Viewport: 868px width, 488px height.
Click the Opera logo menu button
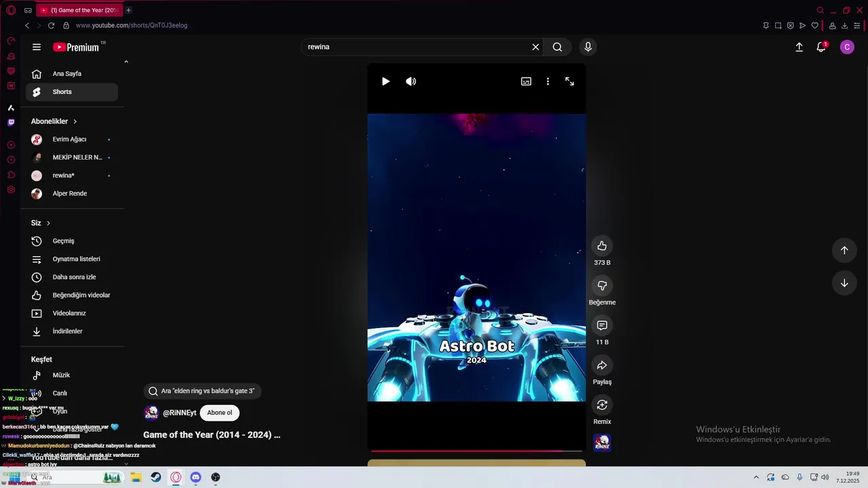click(11, 10)
